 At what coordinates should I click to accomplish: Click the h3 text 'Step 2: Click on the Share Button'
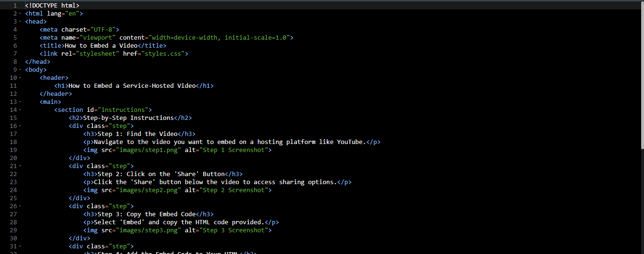pos(161,174)
